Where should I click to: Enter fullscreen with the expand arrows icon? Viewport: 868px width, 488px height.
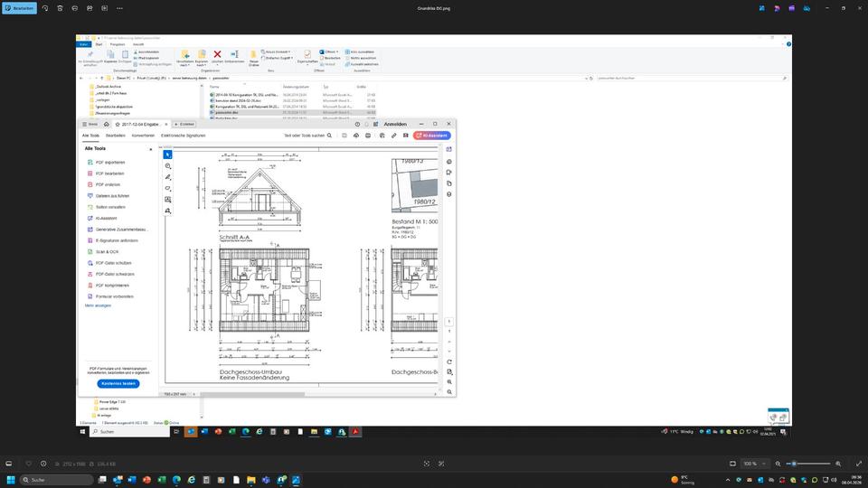pos(859,464)
